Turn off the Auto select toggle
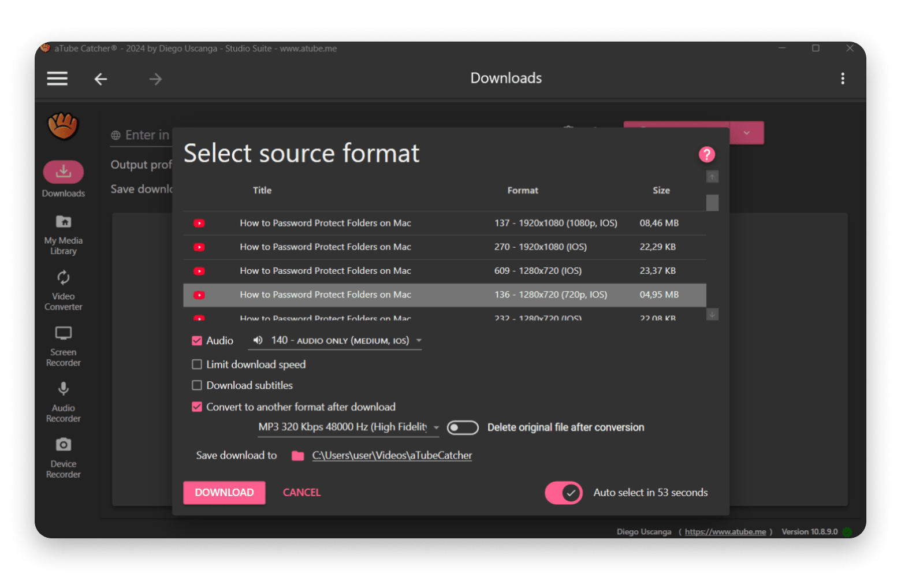 [x=564, y=493]
